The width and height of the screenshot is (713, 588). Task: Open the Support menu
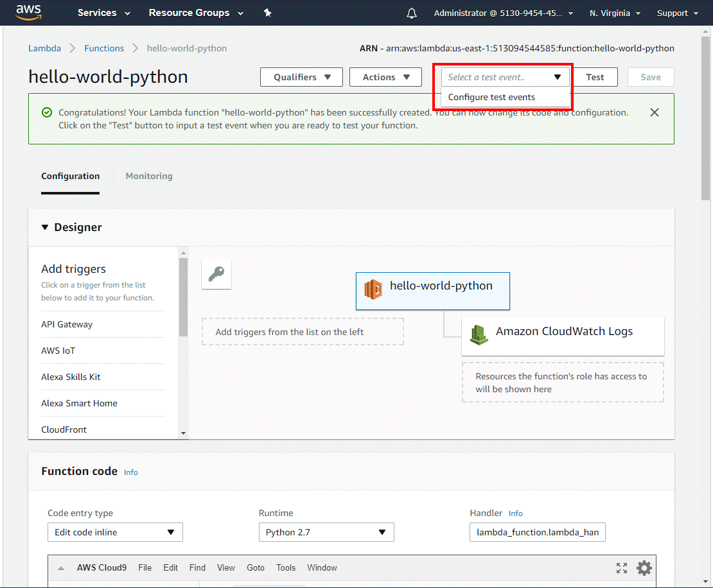[677, 13]
